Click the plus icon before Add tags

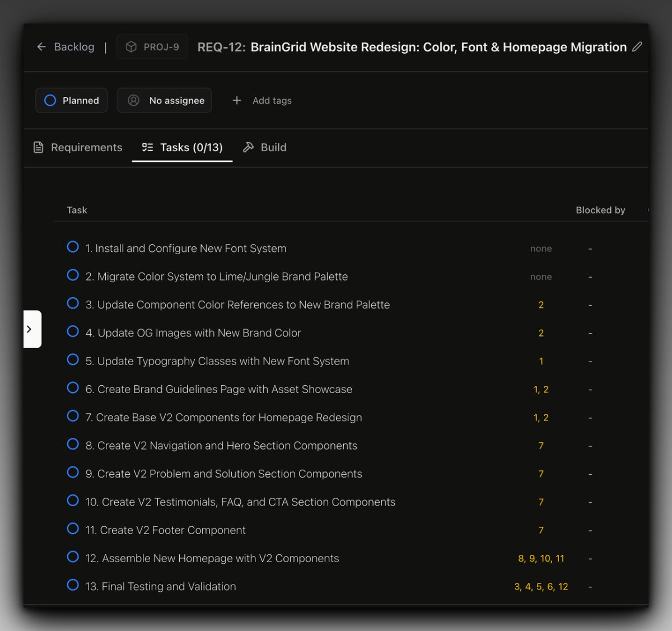(x=237, y=100)
